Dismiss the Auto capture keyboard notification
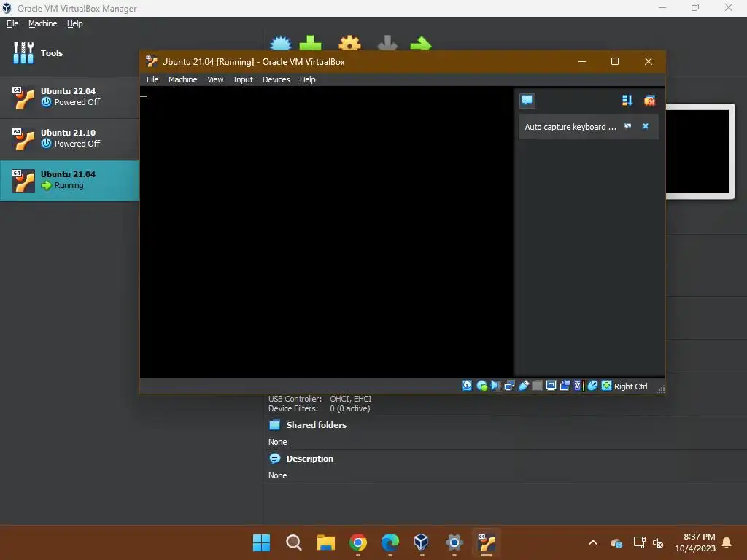The width and height of the screenshot is (747, 560). (646, 126)
